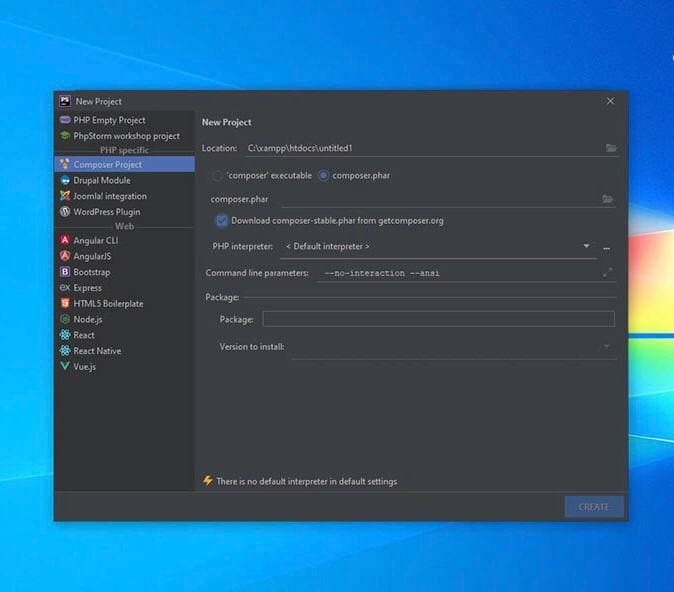Select React Native project type
The width and height of the screenshot is (674, 592).
tap(125, 351)
